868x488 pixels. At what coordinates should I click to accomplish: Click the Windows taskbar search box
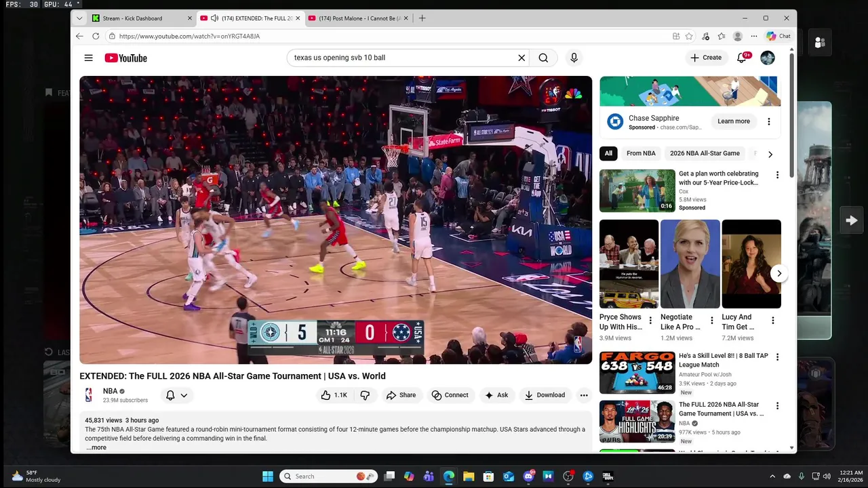point(328,476)
